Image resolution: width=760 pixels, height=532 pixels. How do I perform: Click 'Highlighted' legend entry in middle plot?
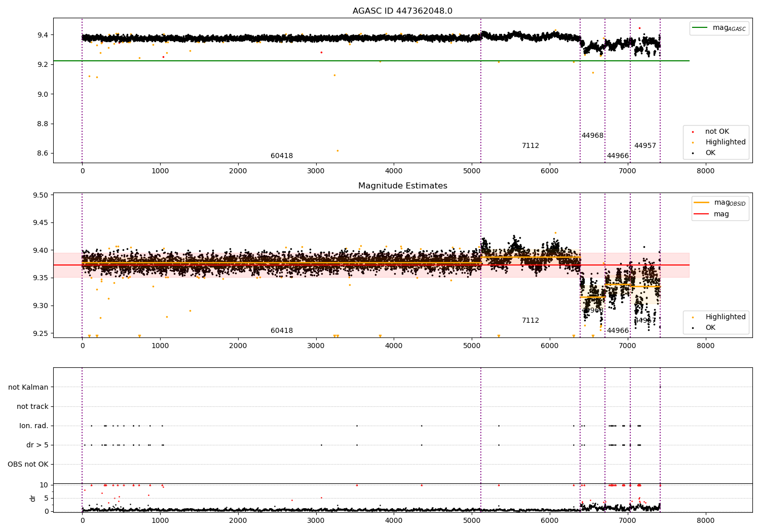click(725, 317)
